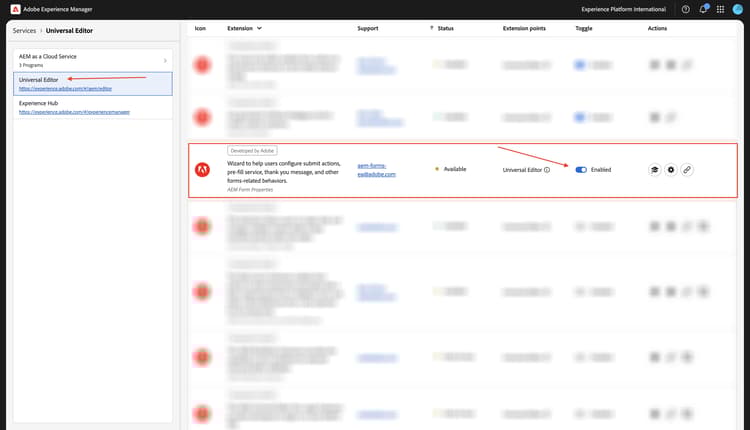Click the Support column header
This screenshot has width=750, height=430.
pos(367,28)
